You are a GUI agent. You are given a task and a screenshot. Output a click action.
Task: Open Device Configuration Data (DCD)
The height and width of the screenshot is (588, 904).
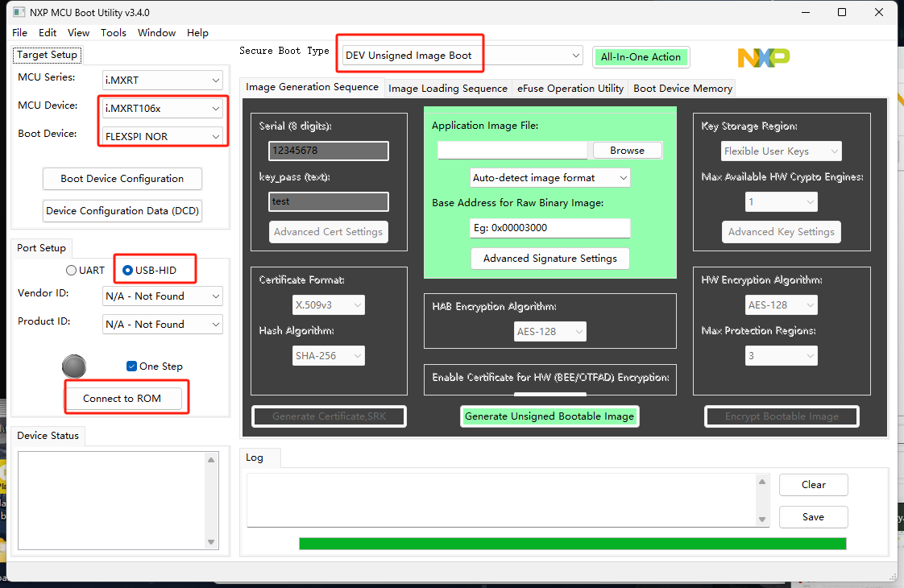(122, 211)
